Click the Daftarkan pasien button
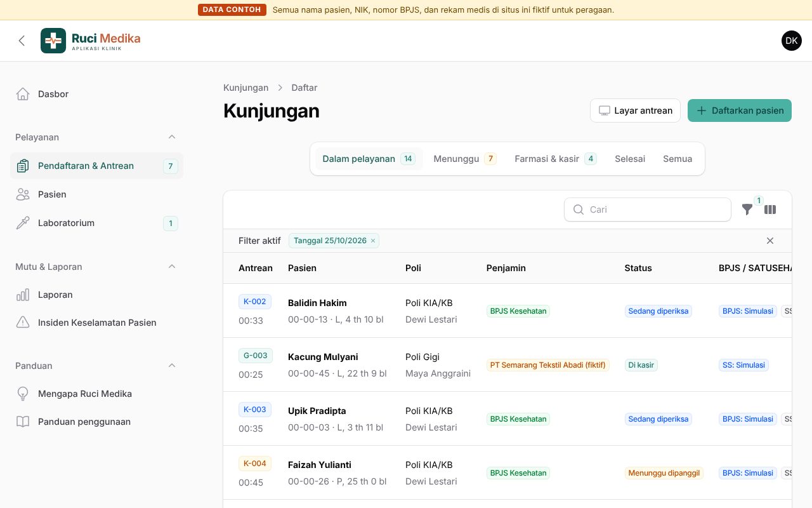 coord(740,110)
